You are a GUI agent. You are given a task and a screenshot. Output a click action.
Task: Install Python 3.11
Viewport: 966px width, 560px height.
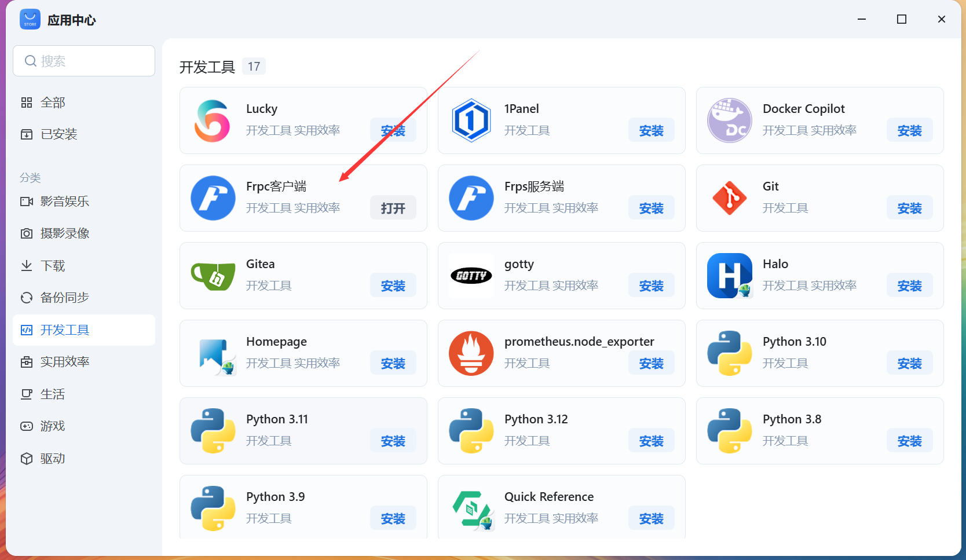tap(393, 441)
